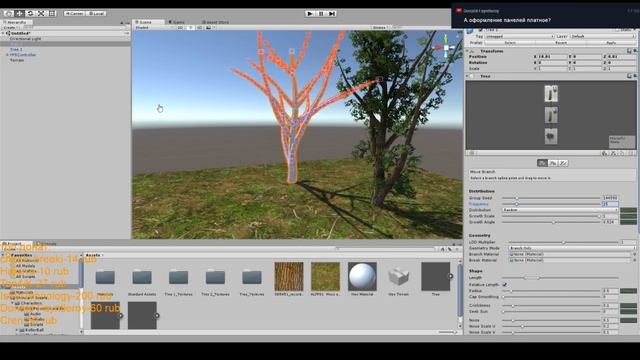This screenshot has height=360, width=640.
Task: Open the Standard Assets folder
Action: click(142, 280)
